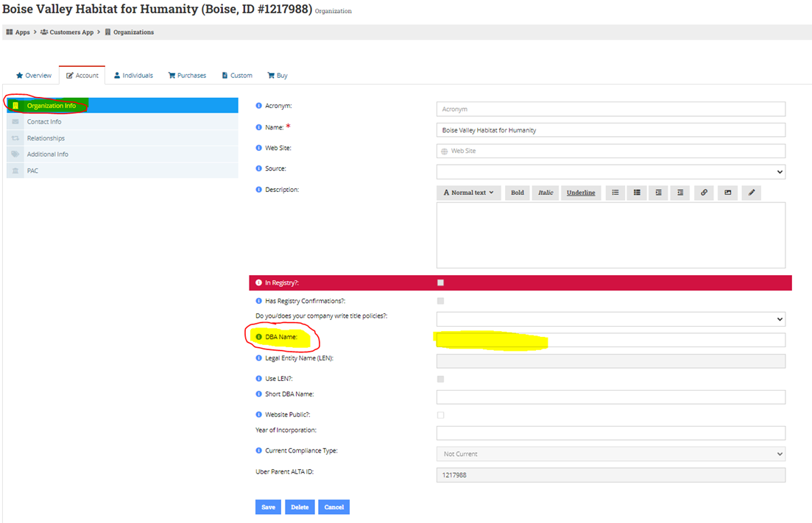
Task: Click the info icon beside Short DBA Name
Action: [x=258, y=394]
